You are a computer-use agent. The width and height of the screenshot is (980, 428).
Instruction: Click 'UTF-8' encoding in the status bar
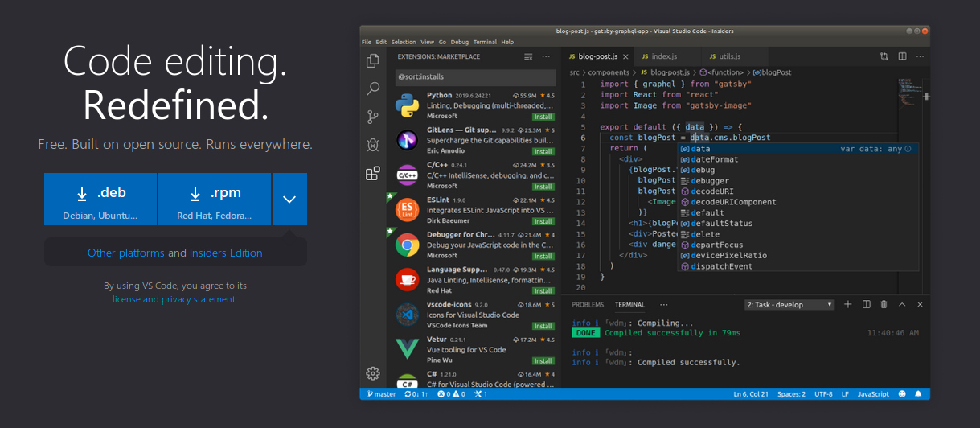pos(823,394)
